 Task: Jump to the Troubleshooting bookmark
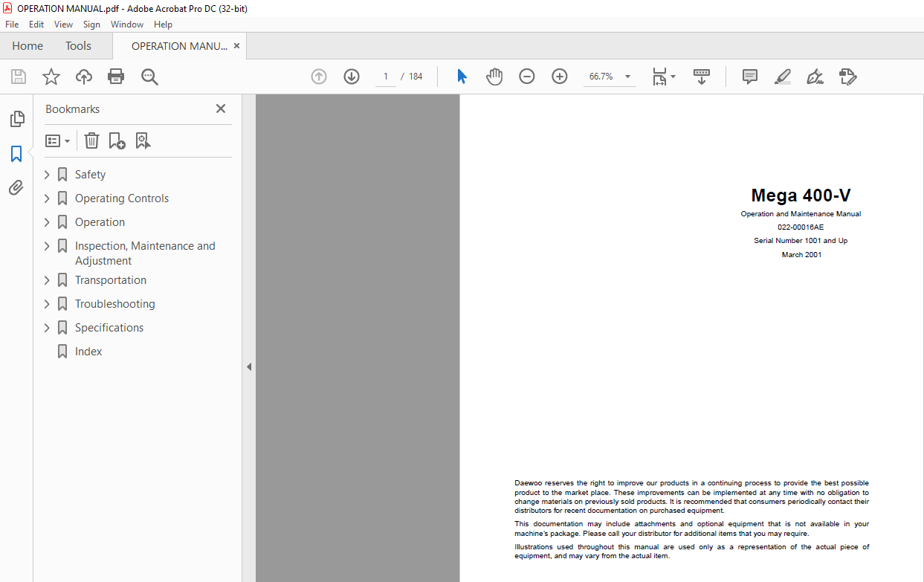click(115, 304)
